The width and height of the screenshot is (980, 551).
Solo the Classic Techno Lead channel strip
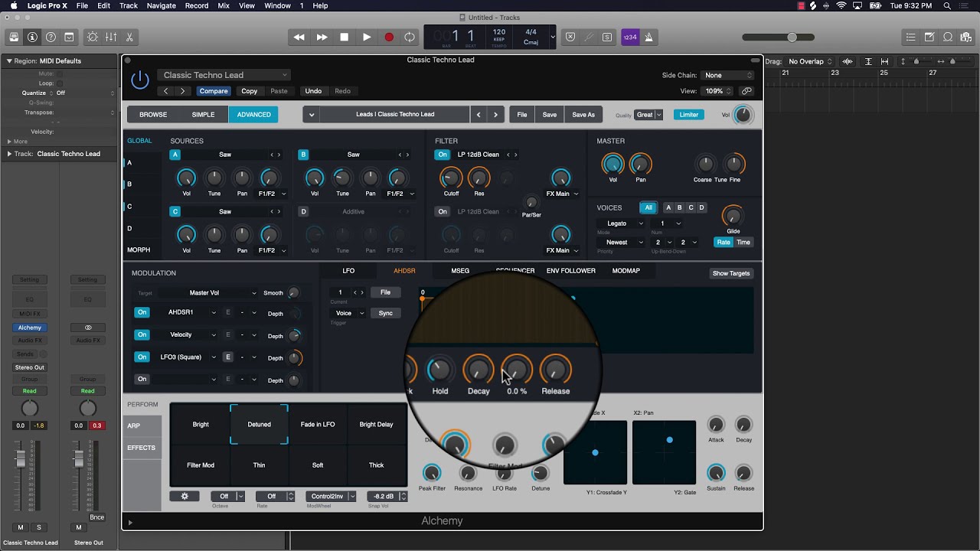(38, 527)
